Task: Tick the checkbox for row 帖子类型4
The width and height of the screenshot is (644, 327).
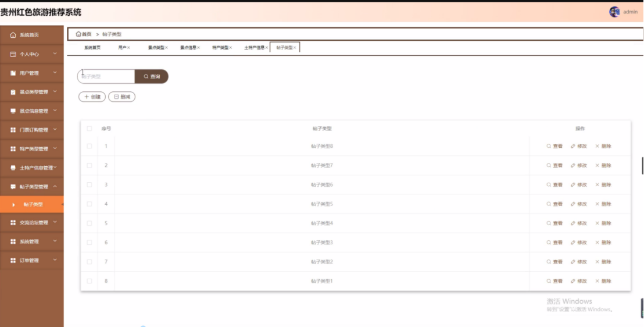Action: click(90, 223)
